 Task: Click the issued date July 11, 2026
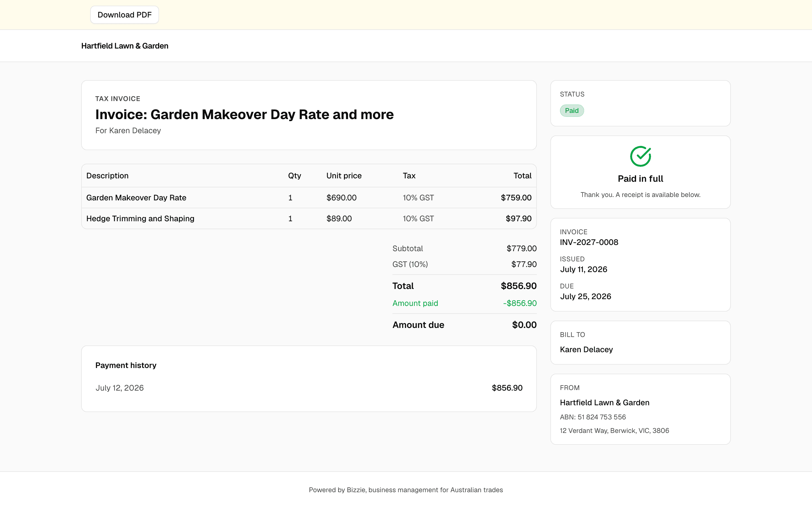(x=584, y=270)
